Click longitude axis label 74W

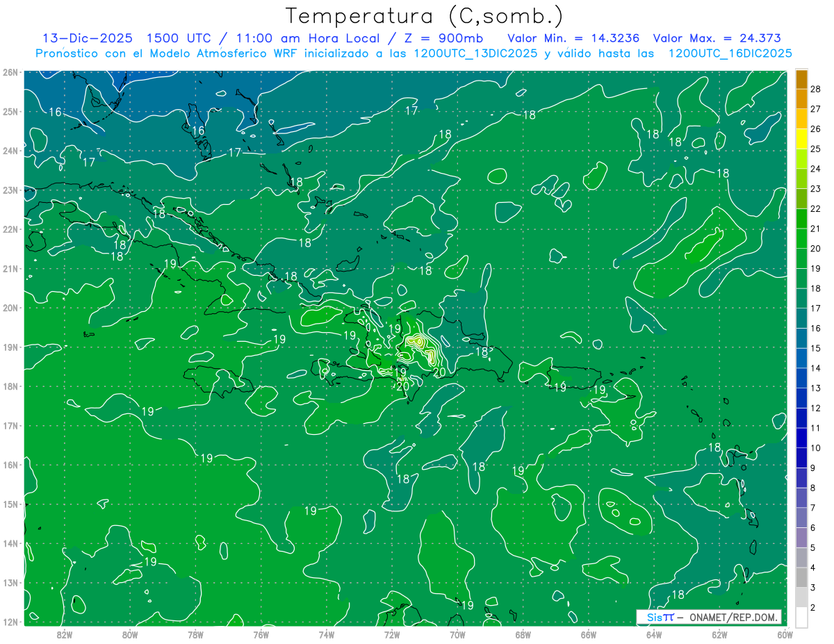(327, 634)
